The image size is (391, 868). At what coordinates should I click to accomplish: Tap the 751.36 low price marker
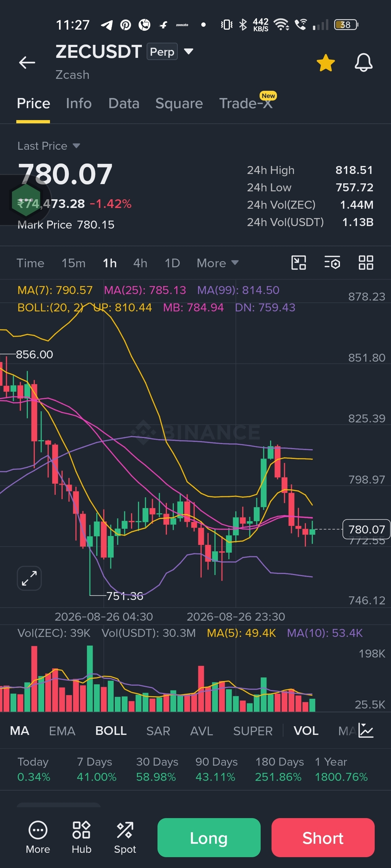coord(125,596)
